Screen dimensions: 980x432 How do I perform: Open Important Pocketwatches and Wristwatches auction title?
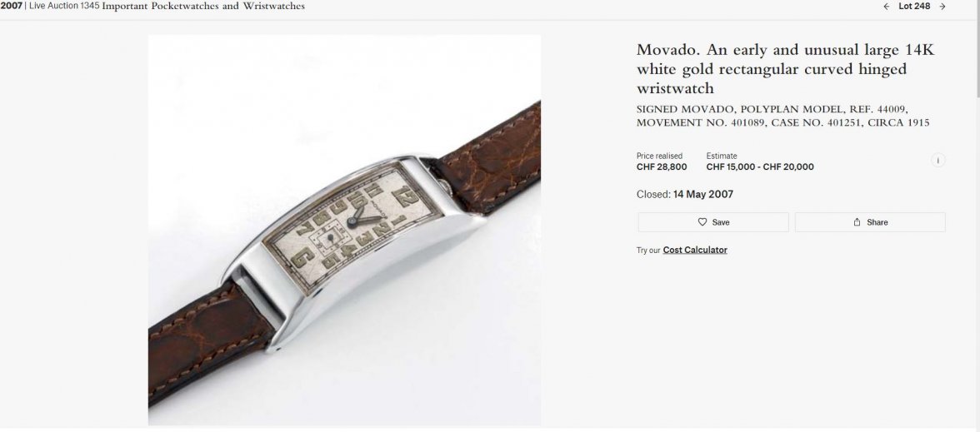click(x=203, y=7)
